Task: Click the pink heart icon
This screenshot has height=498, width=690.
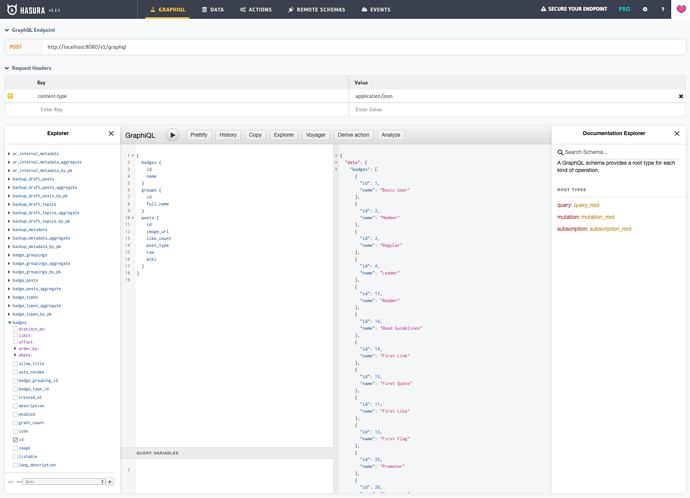Action: pos(681,9)
